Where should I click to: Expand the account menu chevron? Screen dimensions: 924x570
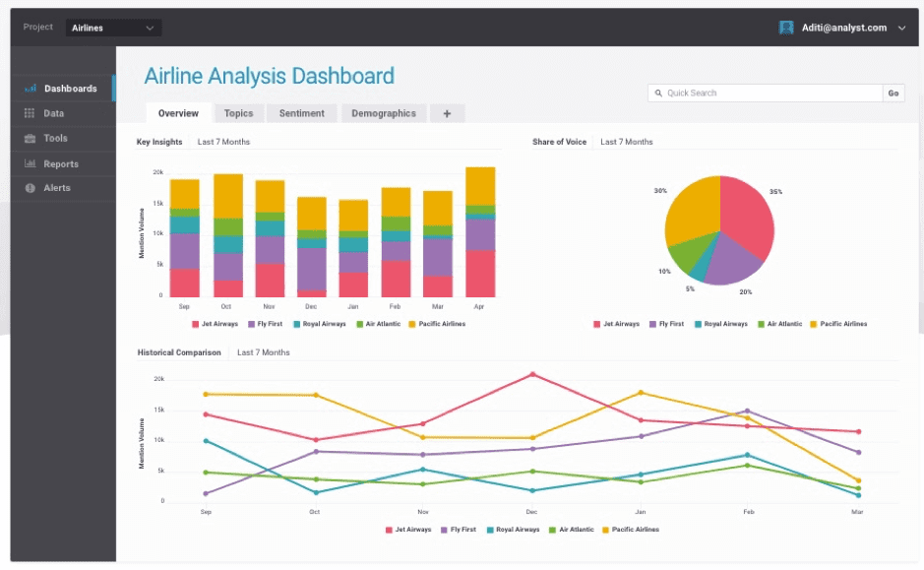point(902,28)
